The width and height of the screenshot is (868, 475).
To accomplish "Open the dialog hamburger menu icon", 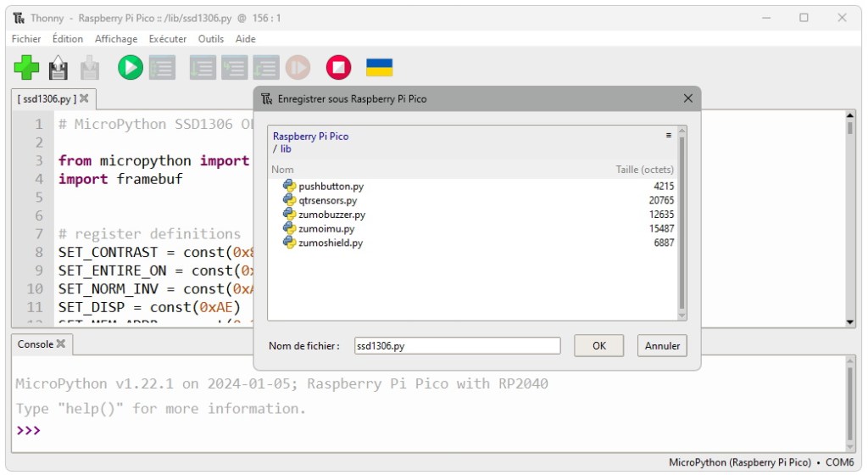I will click(x=669, y=135).
